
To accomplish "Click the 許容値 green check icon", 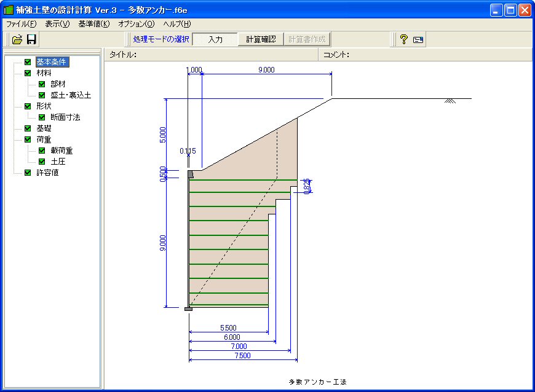I will [28, 173].
